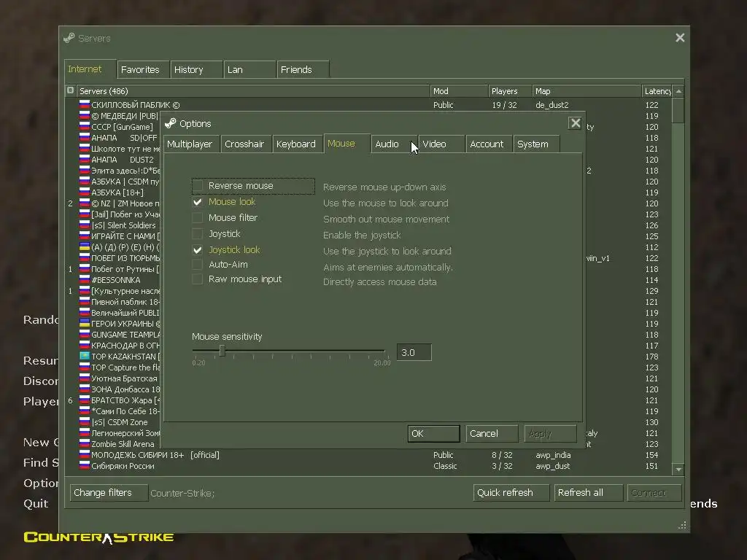Click the Servers window resize grip

[x=682, y=525]
